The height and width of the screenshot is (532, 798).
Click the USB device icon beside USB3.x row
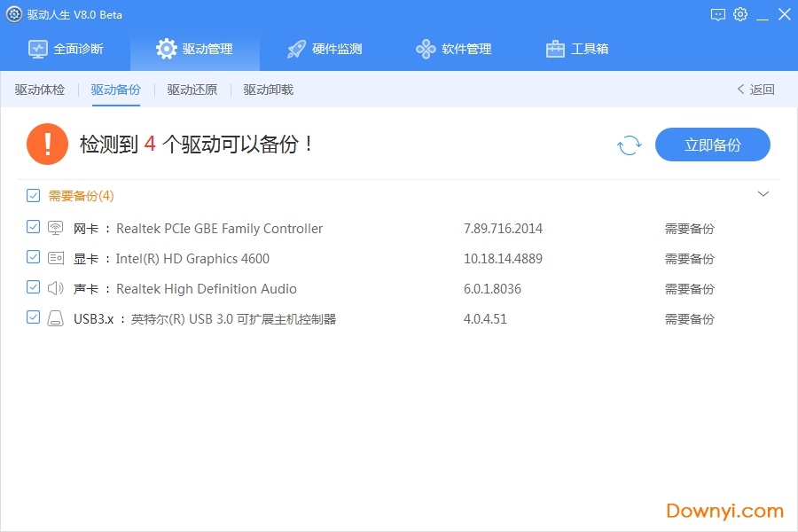55,317
